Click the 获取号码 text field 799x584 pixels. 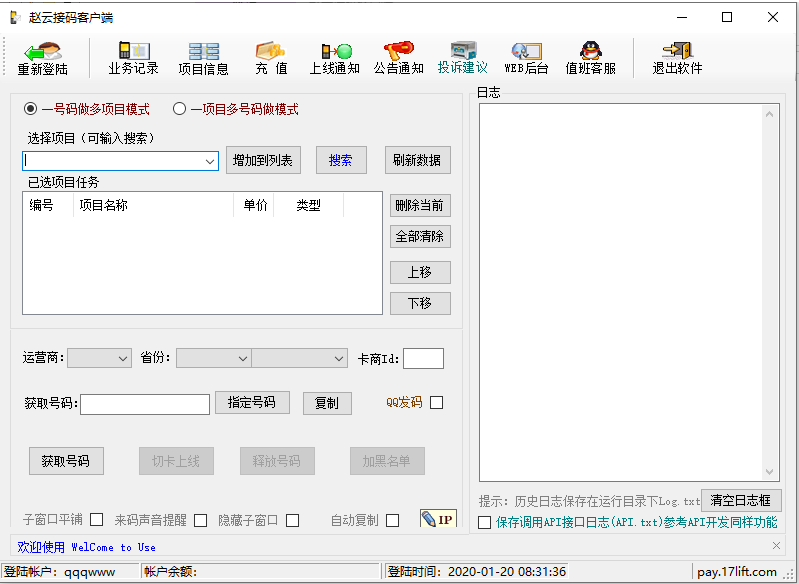pos(145,405)
